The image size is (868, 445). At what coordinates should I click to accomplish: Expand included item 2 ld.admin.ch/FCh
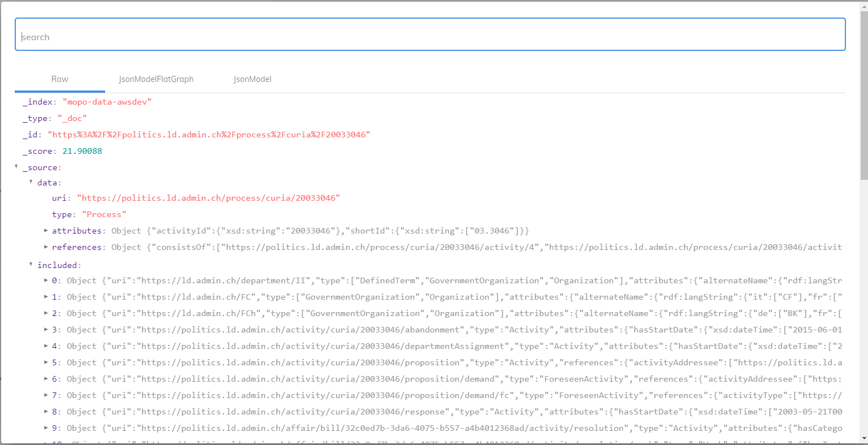coord(46,313)
